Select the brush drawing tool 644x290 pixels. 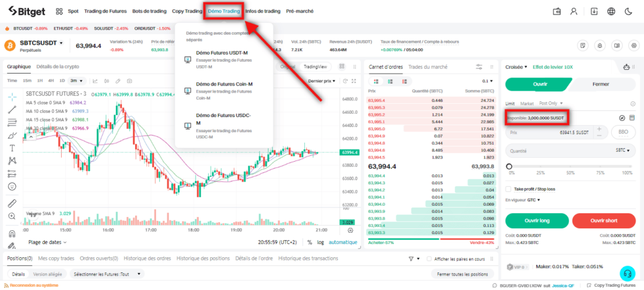[x=13, y=135]
